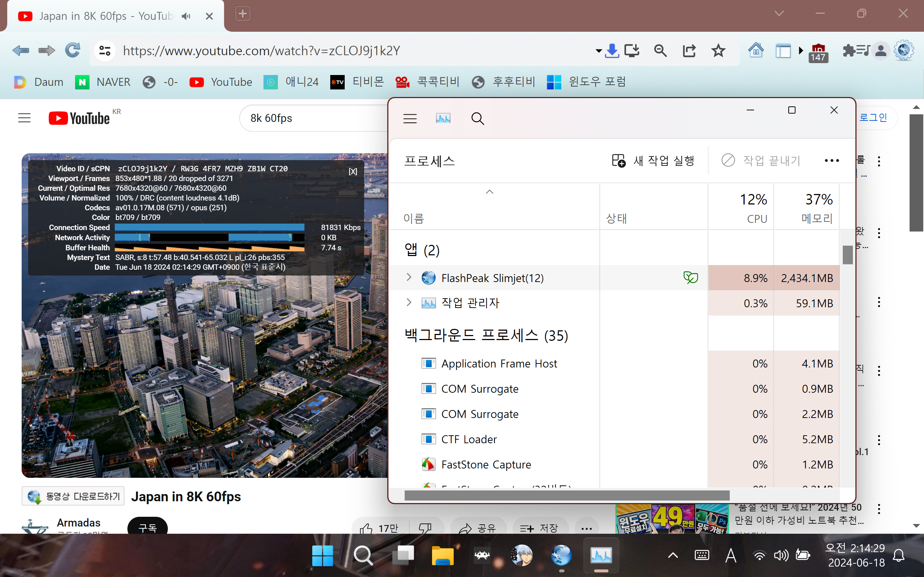The width and height of the screenshot is (924, 577).
Task: Mute the tab via speaker icon
Action: (x=186, y=16)
